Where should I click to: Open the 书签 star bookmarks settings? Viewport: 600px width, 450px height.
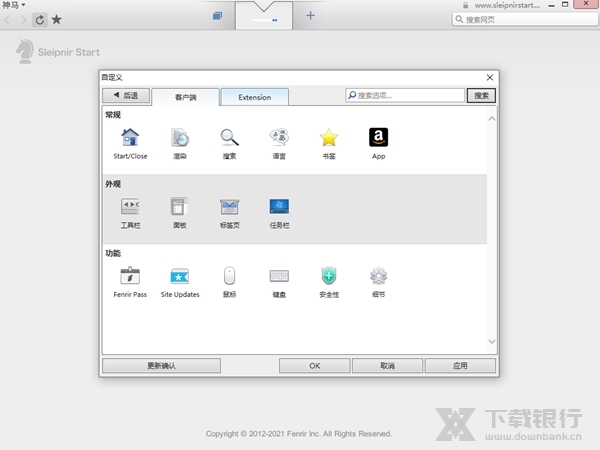[328, 139]
